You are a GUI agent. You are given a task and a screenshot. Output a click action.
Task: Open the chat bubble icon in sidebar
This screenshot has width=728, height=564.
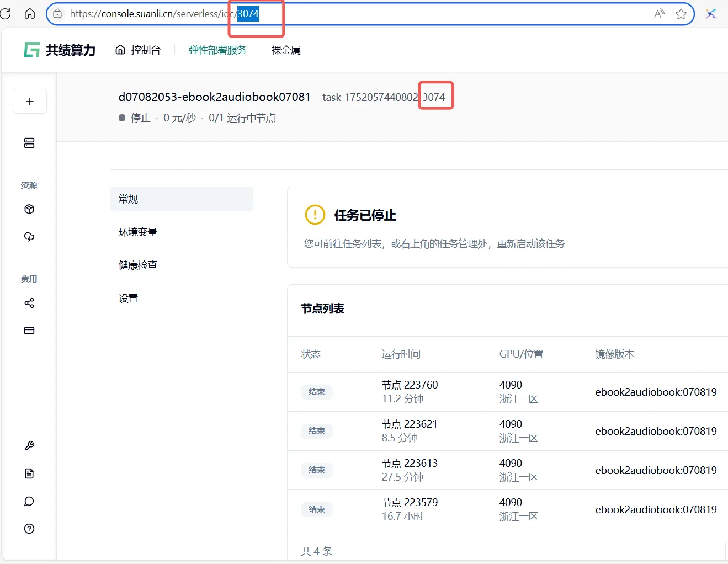tap(29, 501)
